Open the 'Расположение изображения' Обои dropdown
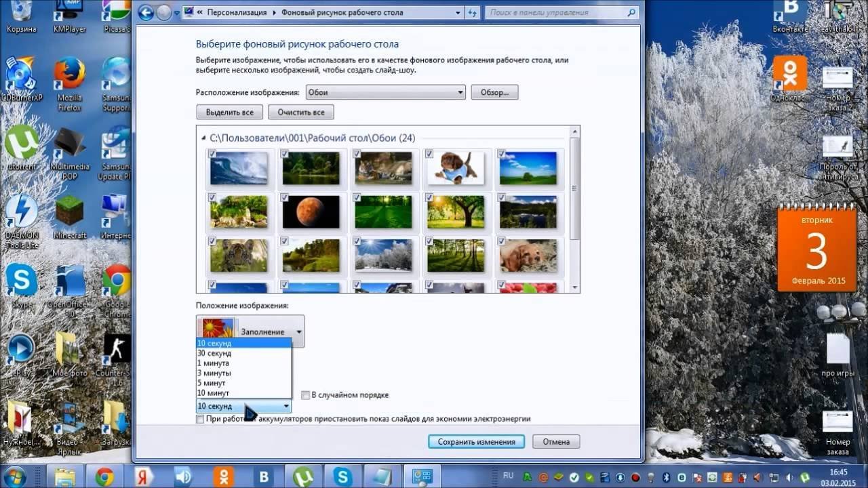Image resolution: width=868 pixels, height=488 pixels. coord(385,92)
